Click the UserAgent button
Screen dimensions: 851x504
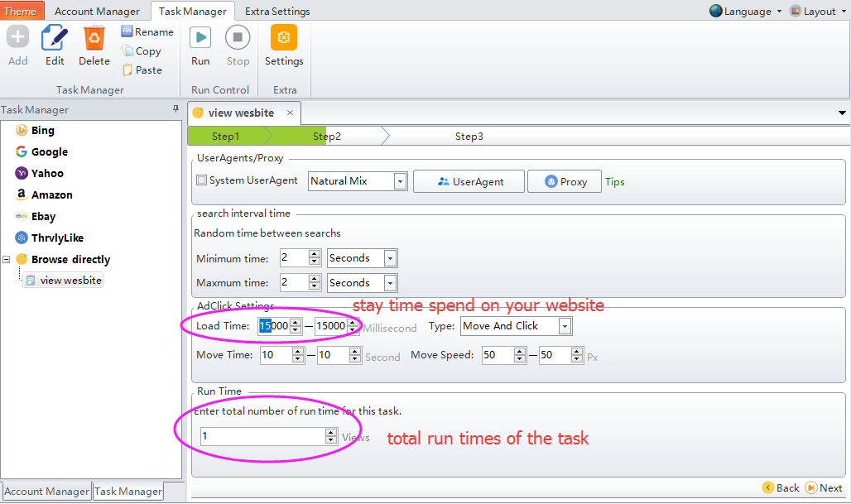[x=469, y=181]
